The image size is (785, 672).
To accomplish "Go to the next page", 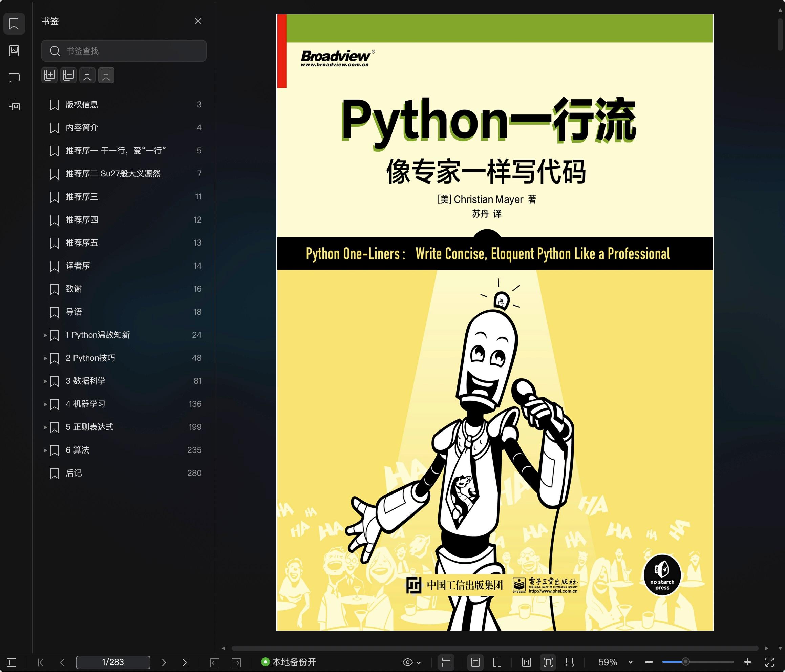I will pyautogui.click(x=164, y=662).
